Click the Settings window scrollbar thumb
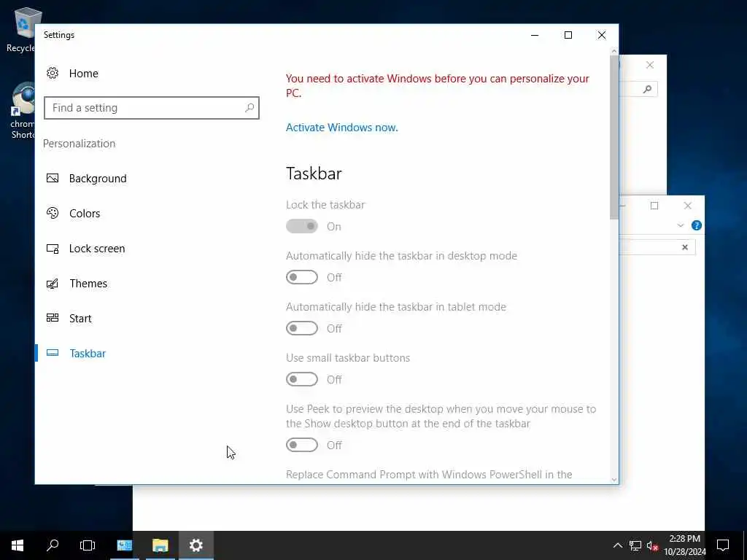This screenshot has height=560, width=747. click(x=614, y=138)
